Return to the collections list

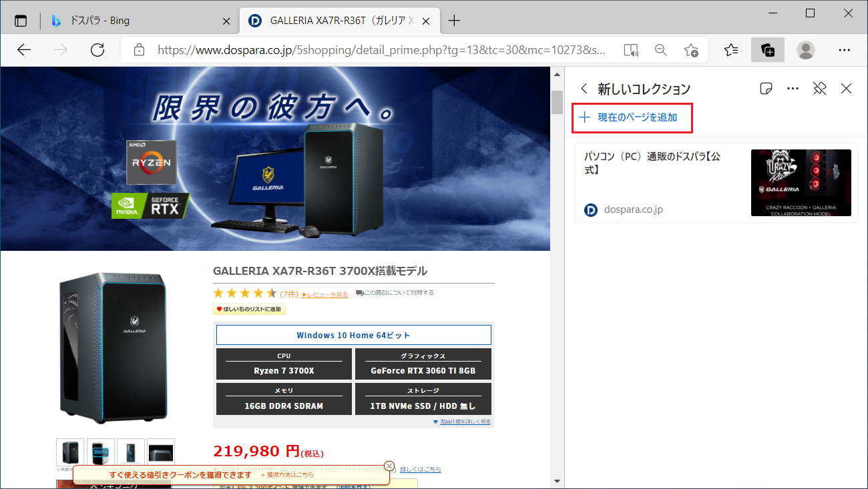point(584,88)
